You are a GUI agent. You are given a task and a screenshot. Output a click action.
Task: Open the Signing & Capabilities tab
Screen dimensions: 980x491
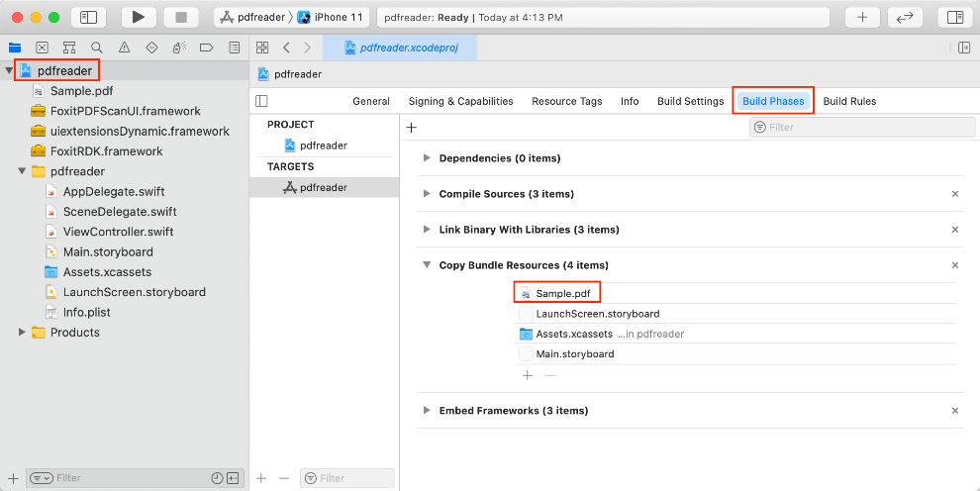(460, 101)
